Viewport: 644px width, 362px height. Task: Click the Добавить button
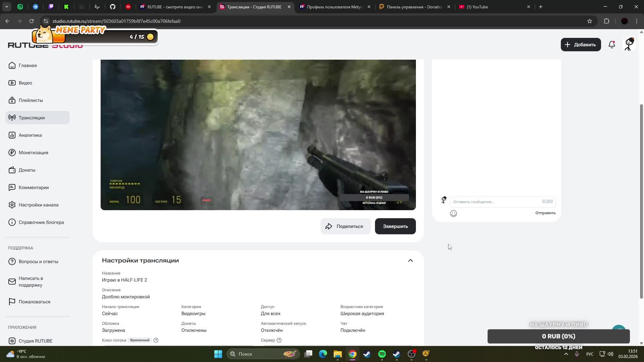pyautogui.click(x=581, y=45)
